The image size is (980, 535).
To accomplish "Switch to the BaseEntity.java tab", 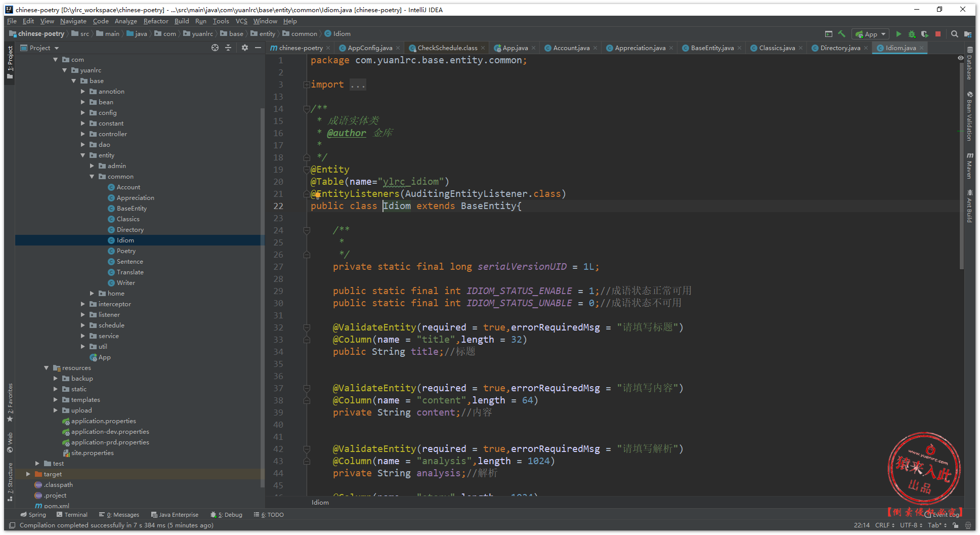I will [712, 48].
